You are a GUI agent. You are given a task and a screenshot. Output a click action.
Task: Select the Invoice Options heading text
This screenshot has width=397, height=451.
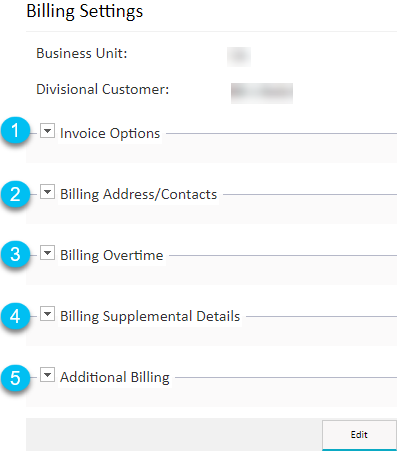coord(110,133)
